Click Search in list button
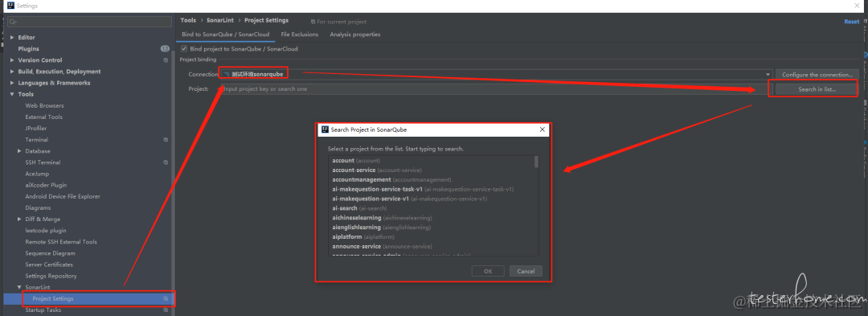Screen dimensions: 868x316 point(817,89)
